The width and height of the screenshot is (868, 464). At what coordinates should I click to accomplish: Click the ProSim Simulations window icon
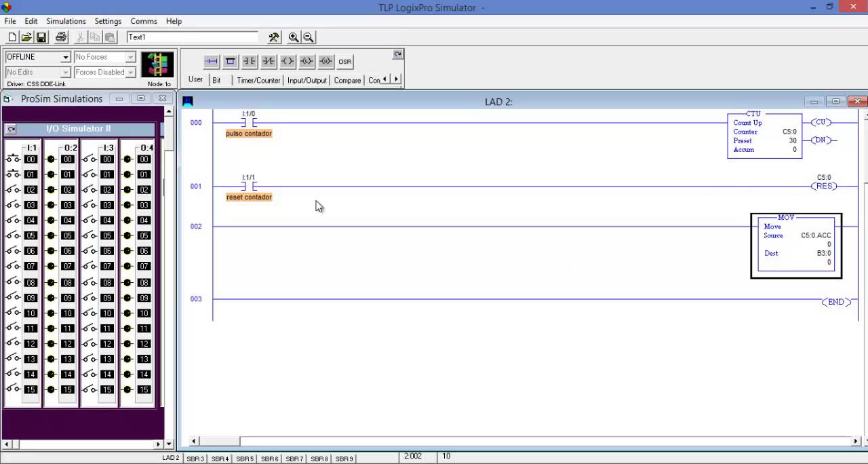click(9, 99)
